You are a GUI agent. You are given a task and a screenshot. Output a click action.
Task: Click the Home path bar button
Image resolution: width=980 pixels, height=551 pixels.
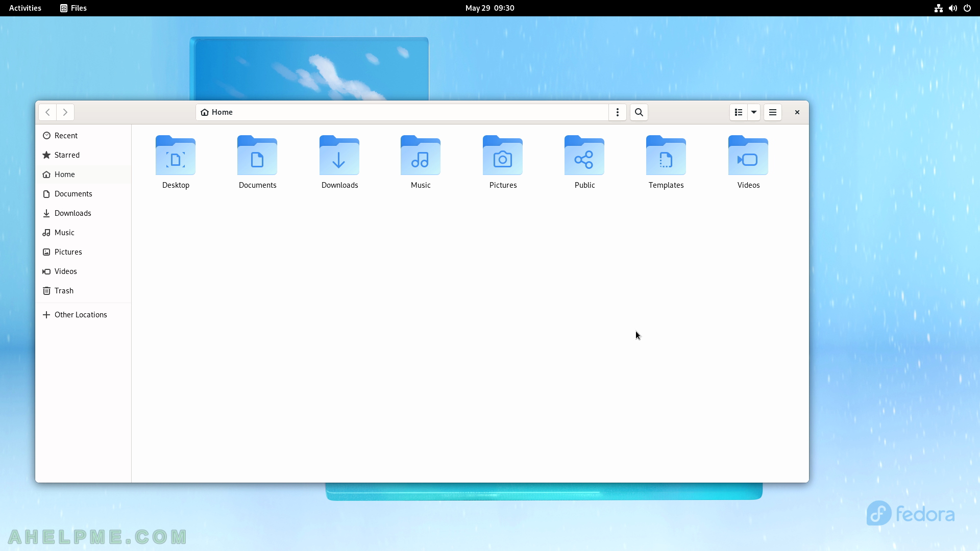[x=217, y=112]
